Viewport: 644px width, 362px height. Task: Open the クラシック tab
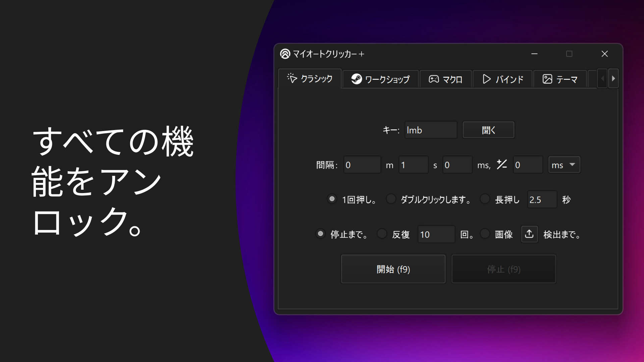(x=310, y=78)
